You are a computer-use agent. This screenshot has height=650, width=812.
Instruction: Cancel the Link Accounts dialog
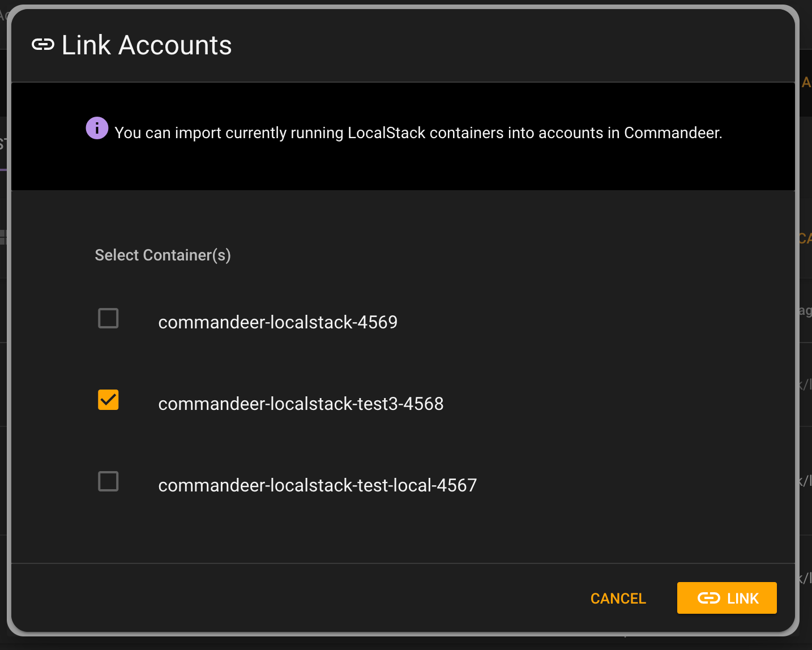pyautogui.click(x=618, y=598)
